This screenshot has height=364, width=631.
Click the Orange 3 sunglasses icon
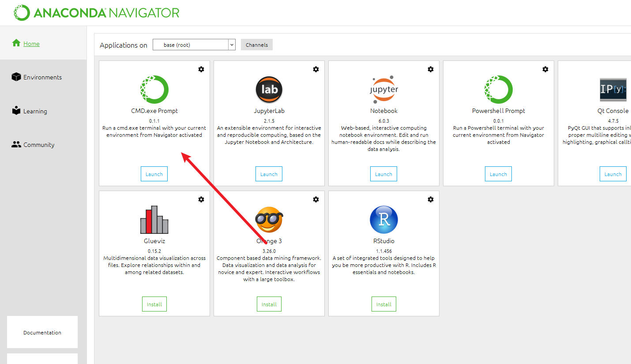[x=269, y=219]
